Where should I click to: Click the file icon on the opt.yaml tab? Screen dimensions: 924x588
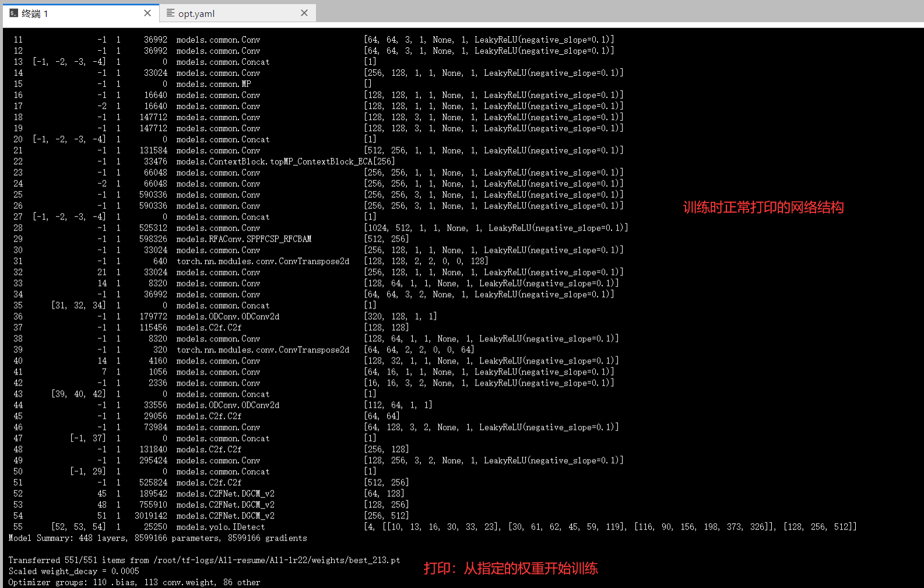point(170,13)
